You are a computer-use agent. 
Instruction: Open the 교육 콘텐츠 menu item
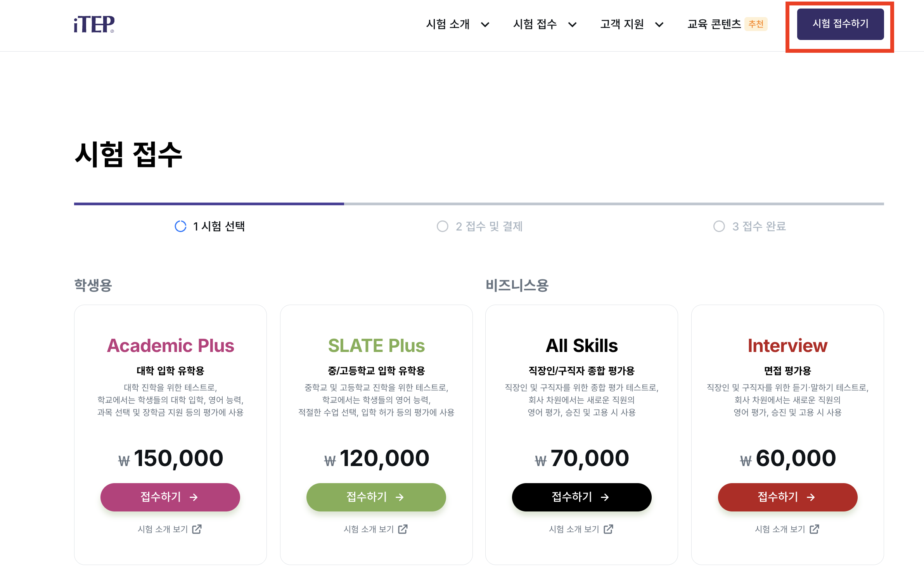(x=714, y=24)
